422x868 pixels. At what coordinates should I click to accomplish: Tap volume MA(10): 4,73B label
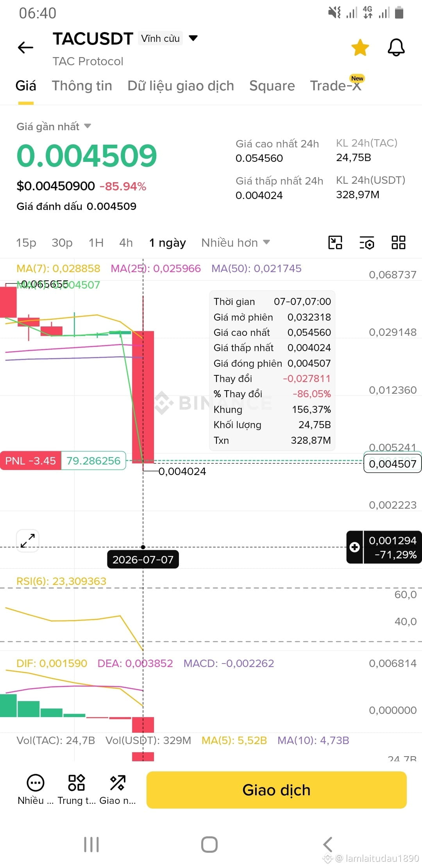[313, 740]
